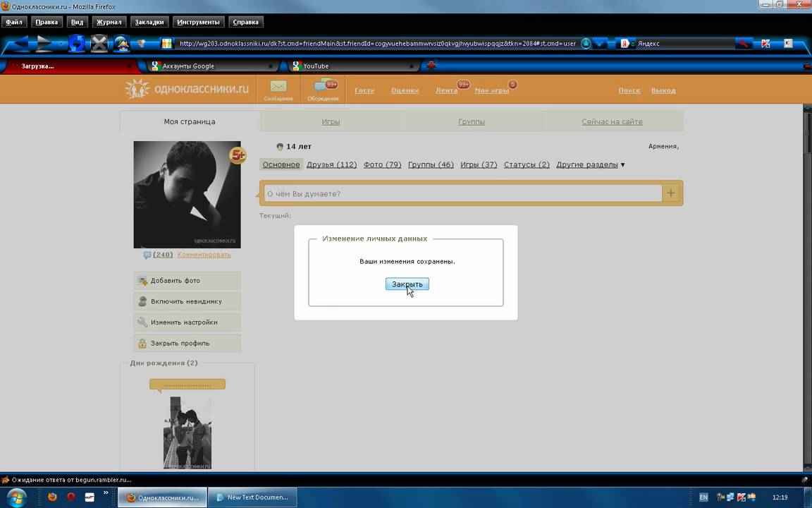The image size is (812, 508).
Task: Click the photo comments bubble icon (240)
Action: click(x=147, y=255)
